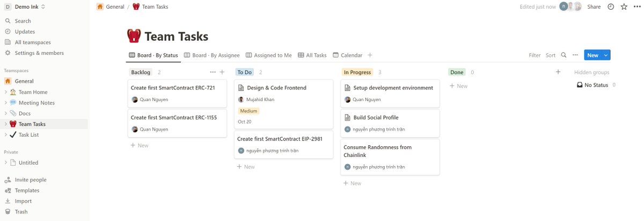Click the page avatars in the top bar
This screenshot has width=644, height=221.
(x=570, y=7)
